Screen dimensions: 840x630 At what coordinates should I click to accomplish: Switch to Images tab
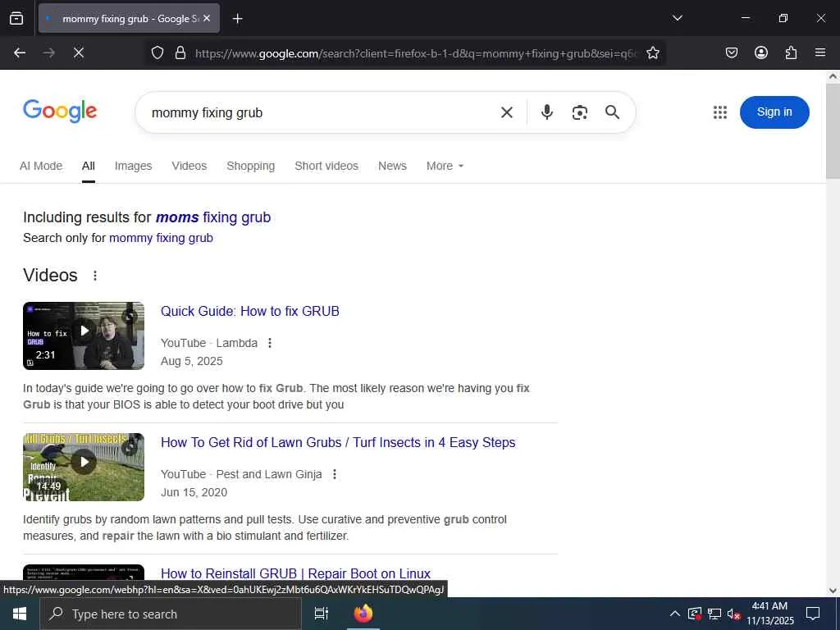coord(133,166)
